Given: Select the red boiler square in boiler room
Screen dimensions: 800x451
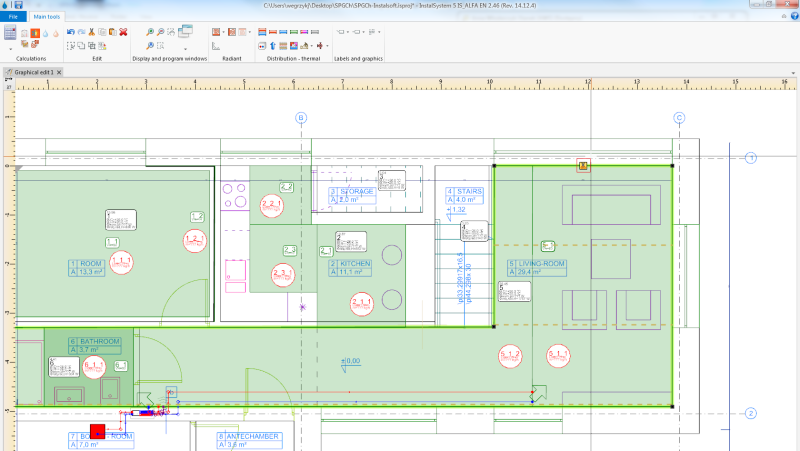Looking at the screenshot, I should point(97,431).
